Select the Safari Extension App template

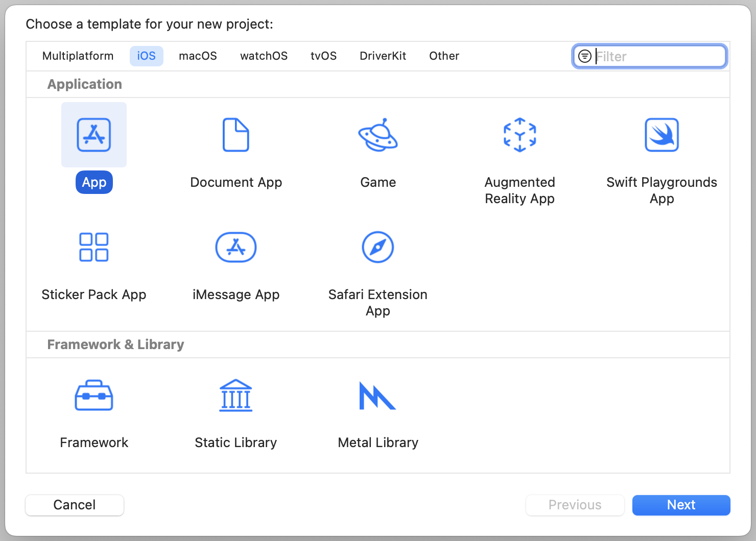click(377, 247)
